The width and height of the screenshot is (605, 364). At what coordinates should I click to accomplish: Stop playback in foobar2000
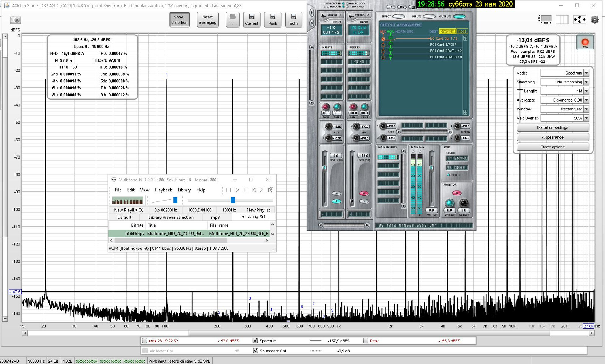pyautogui.click(x=228, y=190)
